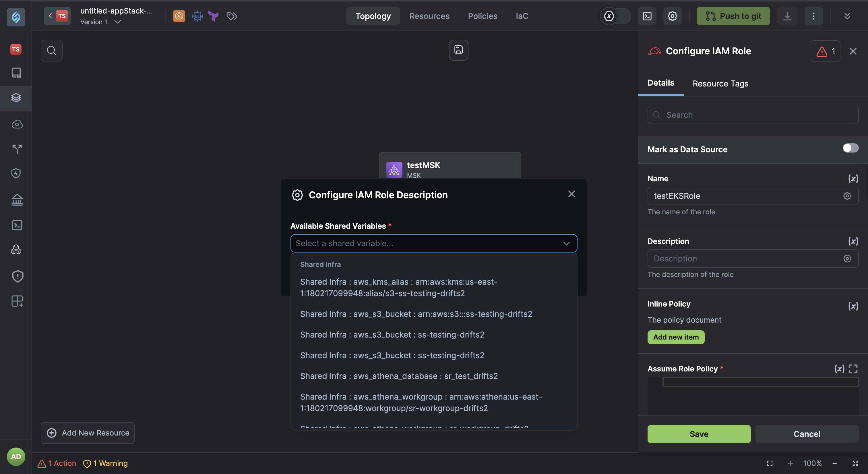This screenshot has width=868, height=474.
Task: Open the TS workspace icon in sidebar
Action: [x=16, y=49]
